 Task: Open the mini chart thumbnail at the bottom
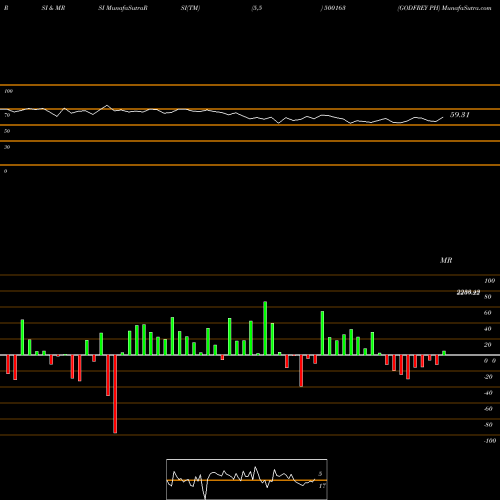pyautogui.click(x=247, y=479)
